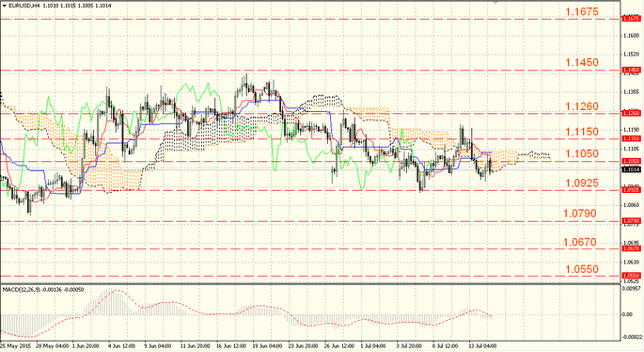Click the 28 May 04:00 time label
Screen dimensions: 644x352
coord(52,346)
